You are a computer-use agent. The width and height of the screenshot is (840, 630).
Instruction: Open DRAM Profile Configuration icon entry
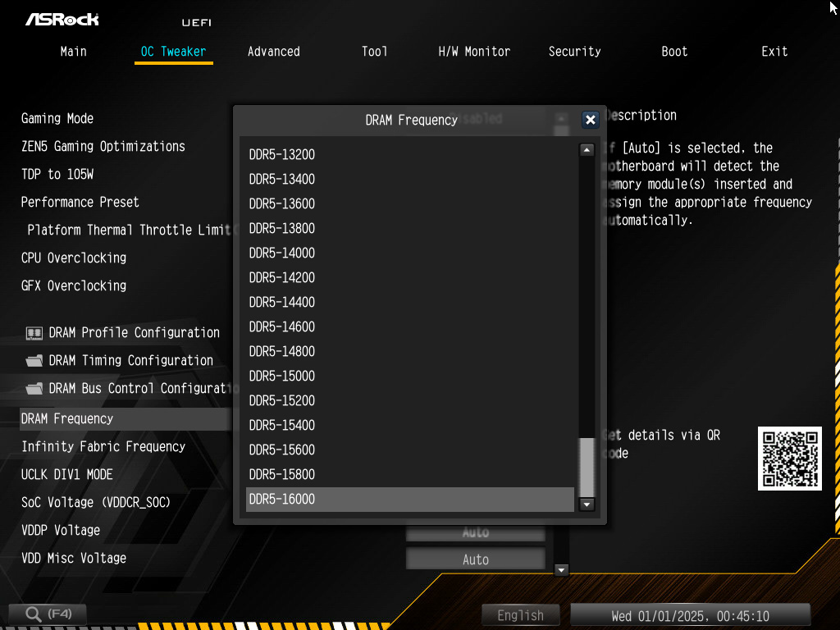[34, 333]
